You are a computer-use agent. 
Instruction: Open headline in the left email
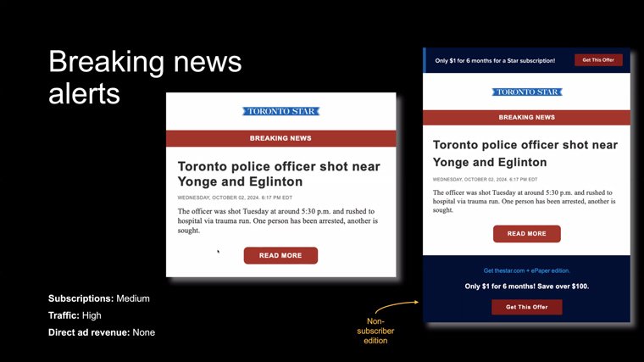(x=279, y=174)
